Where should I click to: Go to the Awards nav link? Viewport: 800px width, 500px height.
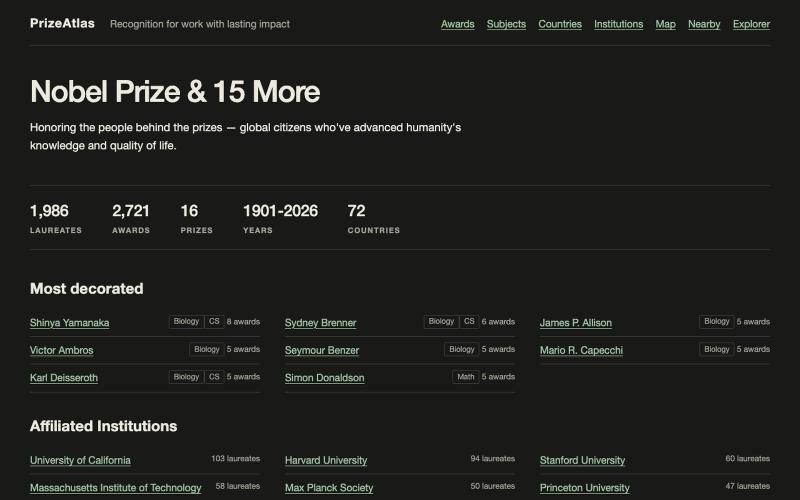[458, 24]
